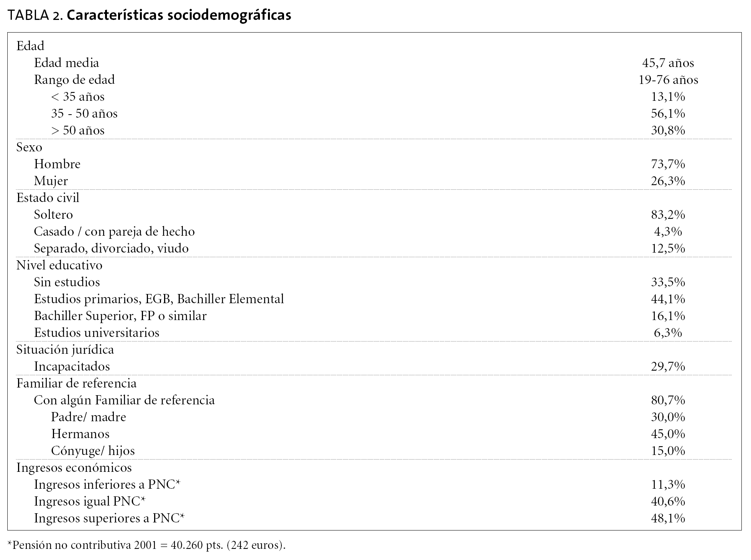Select the "Cónyuge/ hijos" row label
The width and height of the screenshot is (751, 560).
93,451
